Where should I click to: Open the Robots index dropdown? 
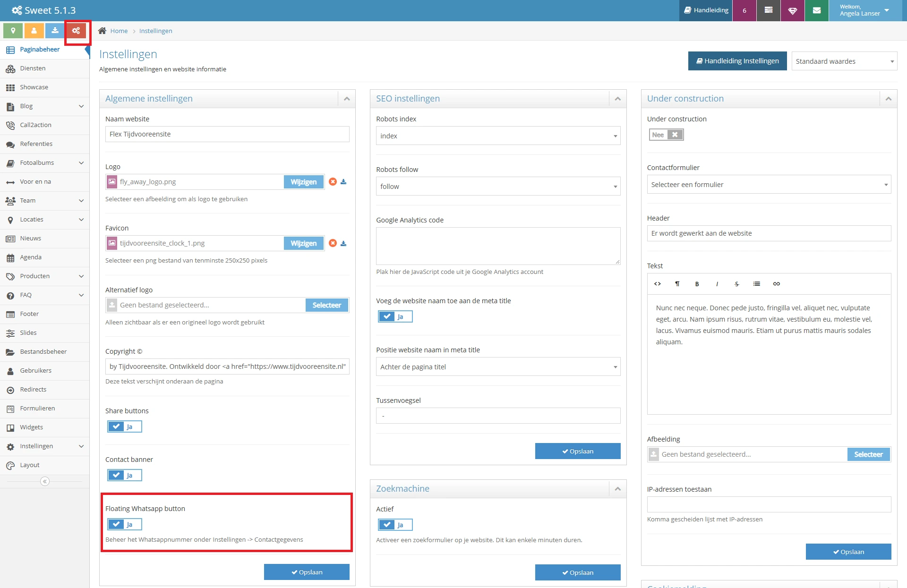tap(498, 136)
